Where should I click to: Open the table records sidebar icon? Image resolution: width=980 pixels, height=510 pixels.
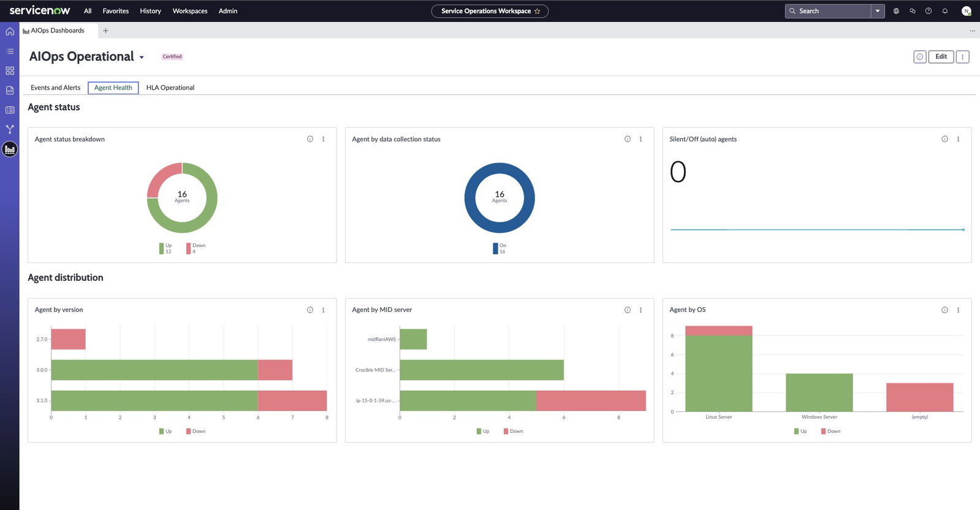10,110
